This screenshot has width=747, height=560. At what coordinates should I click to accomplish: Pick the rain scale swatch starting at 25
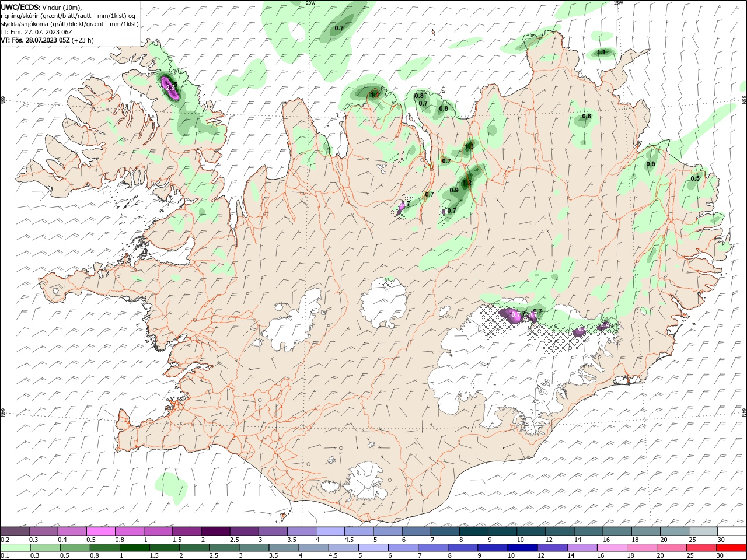[x=701, y=548]
